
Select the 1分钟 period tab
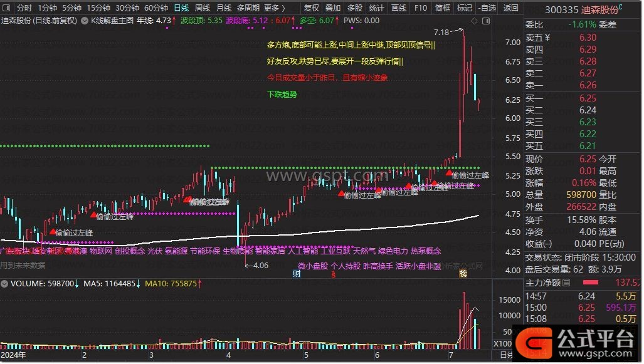pyautogui.click(x=47, y=8)
